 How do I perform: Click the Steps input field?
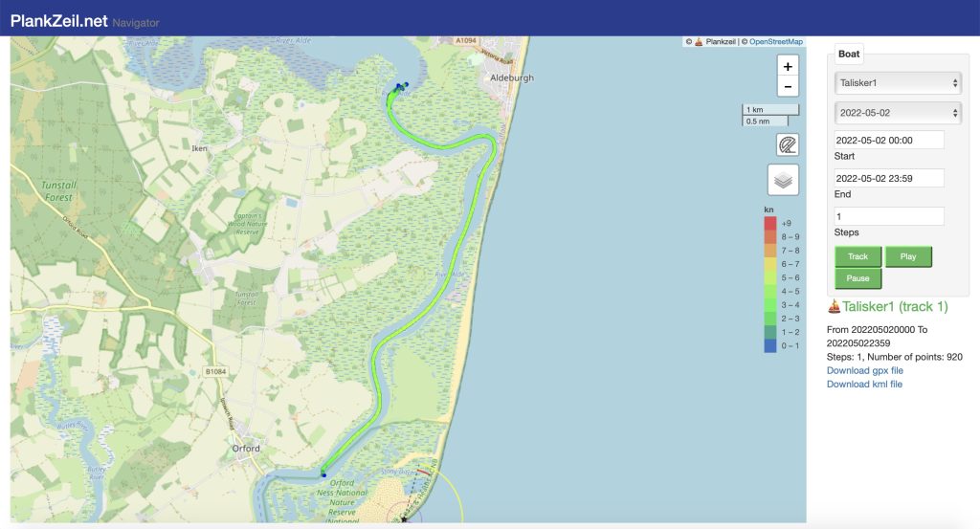coord(889,216)
